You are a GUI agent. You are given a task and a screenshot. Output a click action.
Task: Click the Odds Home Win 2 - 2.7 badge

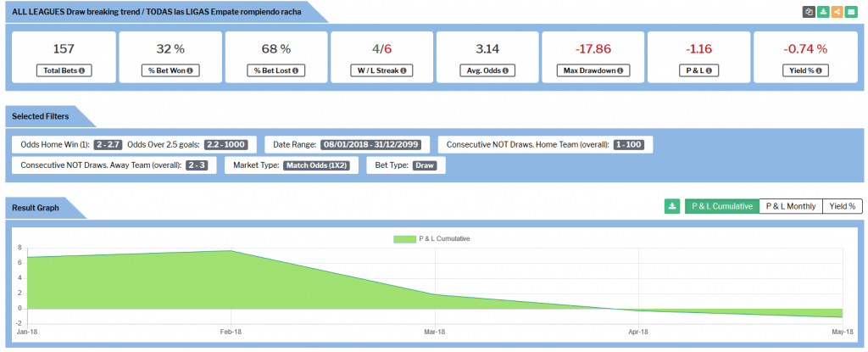(108, 145)
